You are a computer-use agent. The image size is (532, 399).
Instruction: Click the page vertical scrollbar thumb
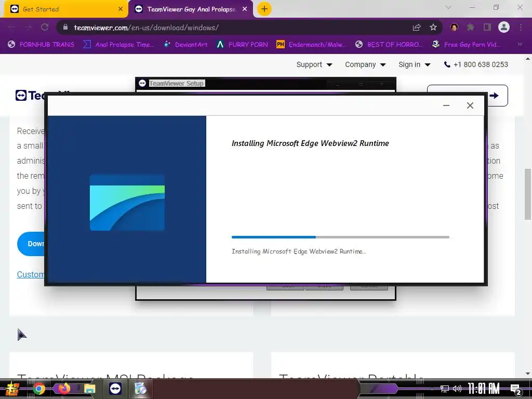click(x=528, y=194)
